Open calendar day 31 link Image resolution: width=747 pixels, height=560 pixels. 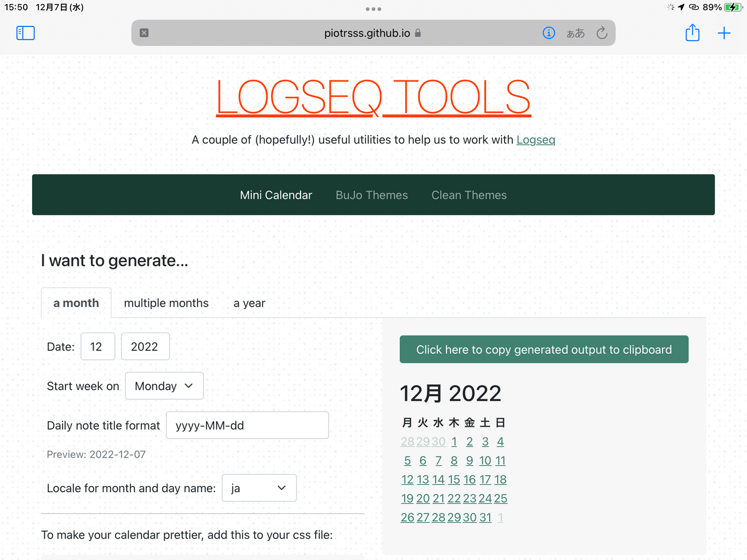click(x=486, y=517)
